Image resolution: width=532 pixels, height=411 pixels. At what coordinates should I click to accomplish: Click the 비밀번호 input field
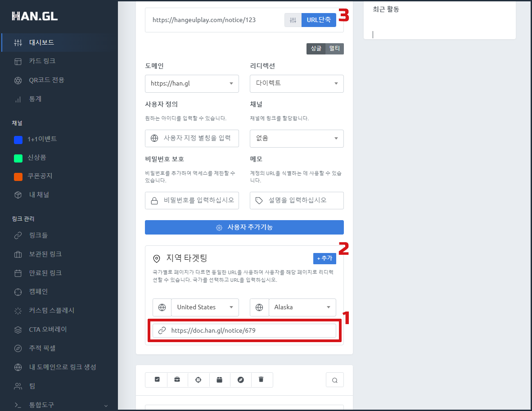pyautogui.click(x=192, y=201)
